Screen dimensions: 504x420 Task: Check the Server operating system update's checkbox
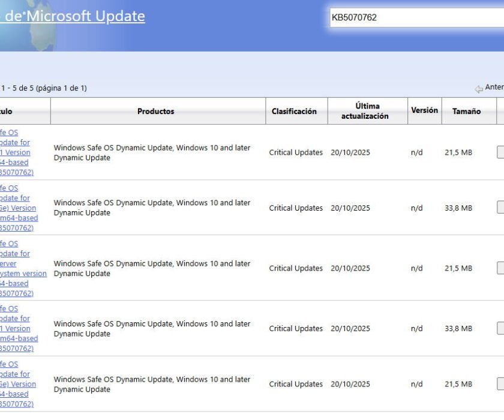(x=500, y=268)
